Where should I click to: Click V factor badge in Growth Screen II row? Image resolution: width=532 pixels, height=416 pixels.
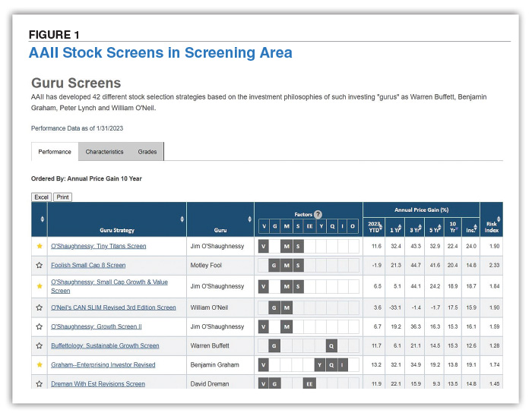click(x=263, y=326)
